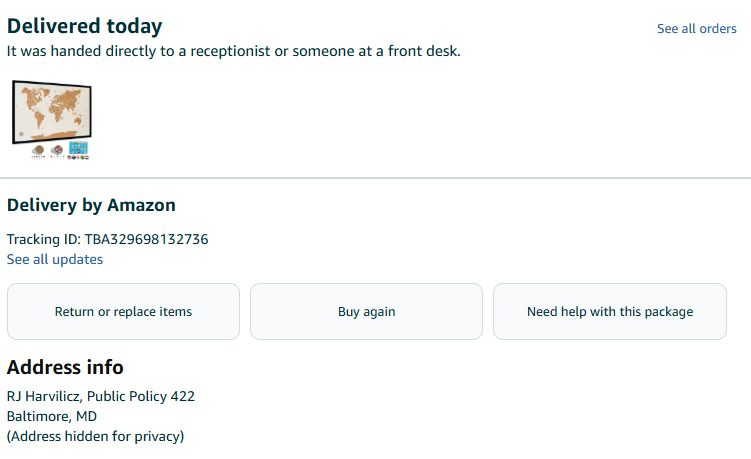
Task: Open the See all orders link
Action: 696,29
